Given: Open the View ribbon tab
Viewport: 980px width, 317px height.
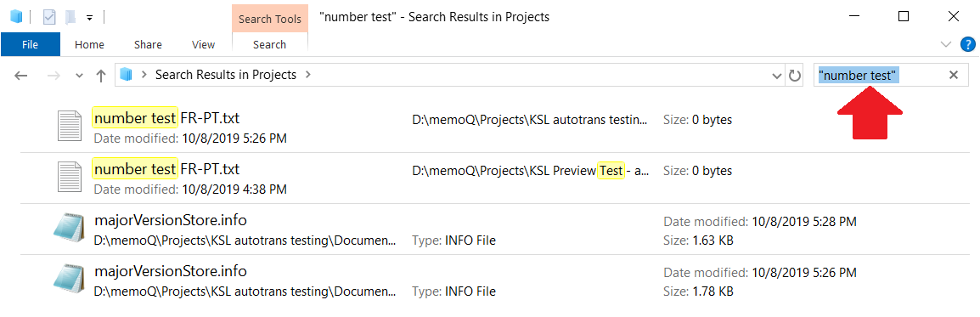Looking at the screenshot, I should 204,44.
